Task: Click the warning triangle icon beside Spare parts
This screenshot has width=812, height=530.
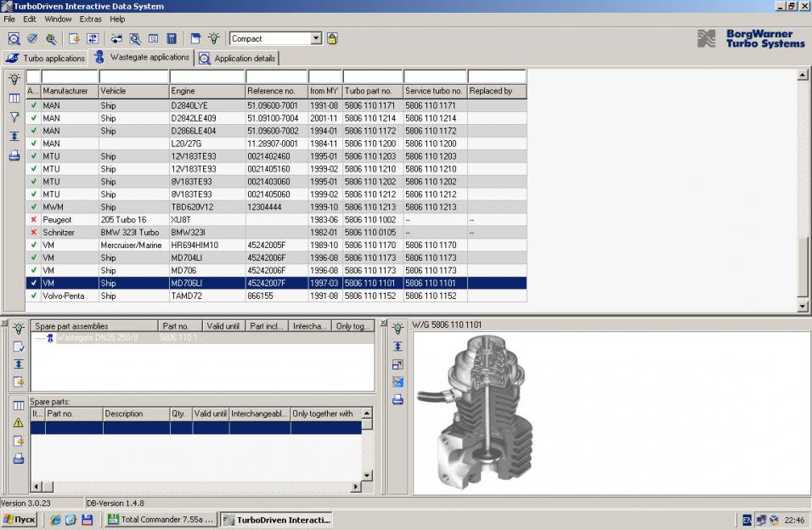Action: 19,423
